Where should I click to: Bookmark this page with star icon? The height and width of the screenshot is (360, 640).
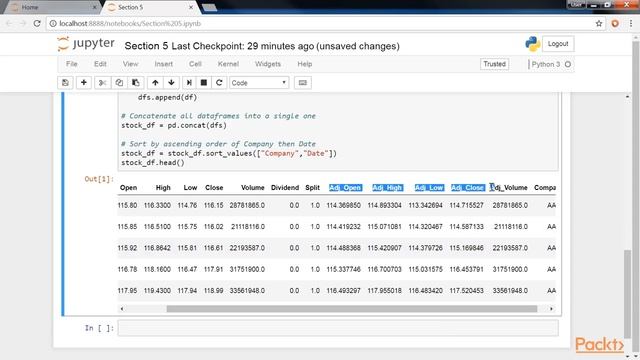[599, 24]
